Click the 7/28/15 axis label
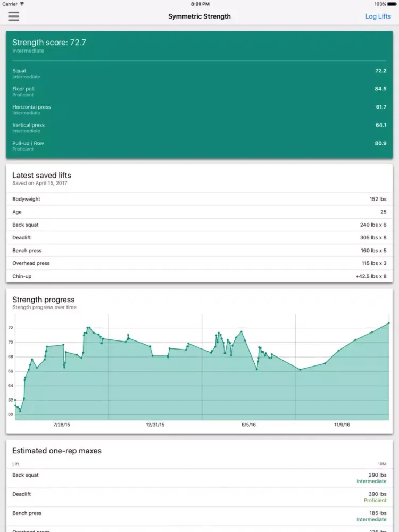 pyautogui.click(x=62, y=425)
